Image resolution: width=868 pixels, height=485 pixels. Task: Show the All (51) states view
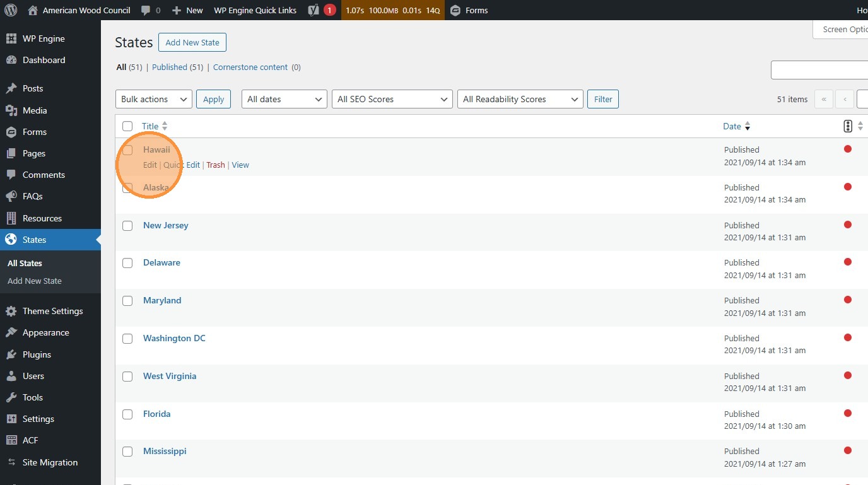129,67
